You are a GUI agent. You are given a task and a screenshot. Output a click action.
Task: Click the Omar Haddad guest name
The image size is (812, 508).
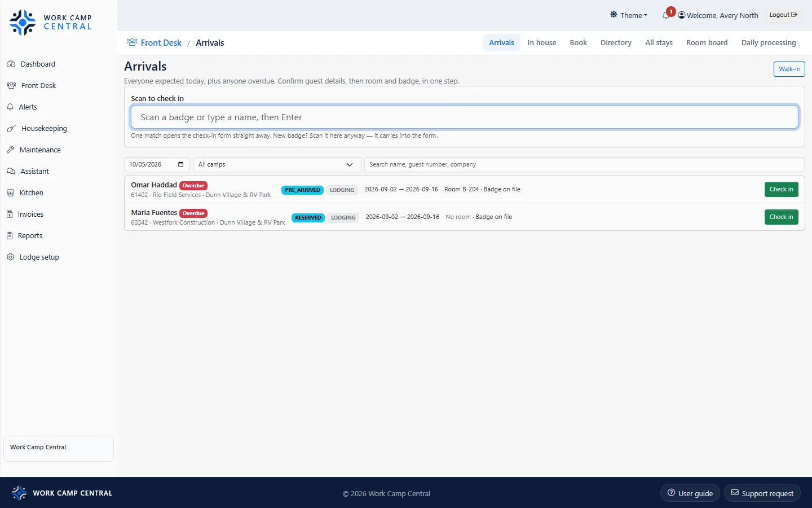tap(154, 185)
